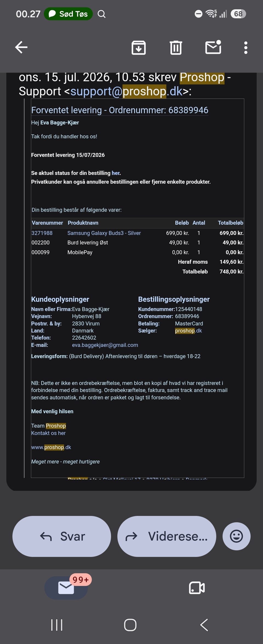Follow the 'her' order status link
The image size is (263, 644).
coord(116,173)
